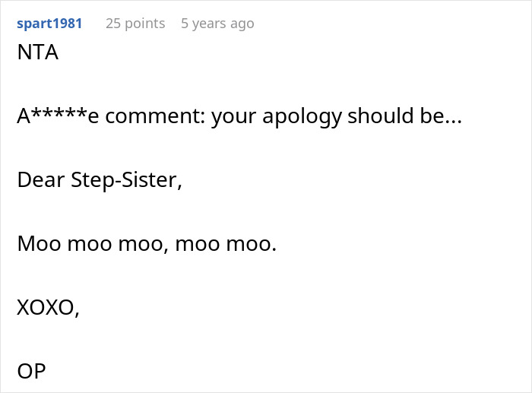Screen dimensions: 532x393
Task: Click the XOXO sign-off text
Action: point(48,308)
